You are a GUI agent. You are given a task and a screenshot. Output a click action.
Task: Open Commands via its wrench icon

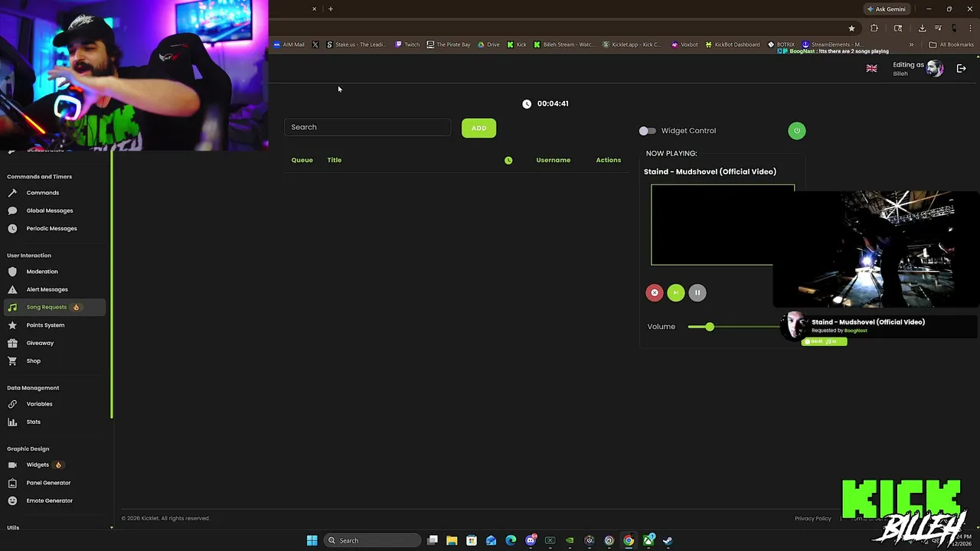[x=12, y=193]
